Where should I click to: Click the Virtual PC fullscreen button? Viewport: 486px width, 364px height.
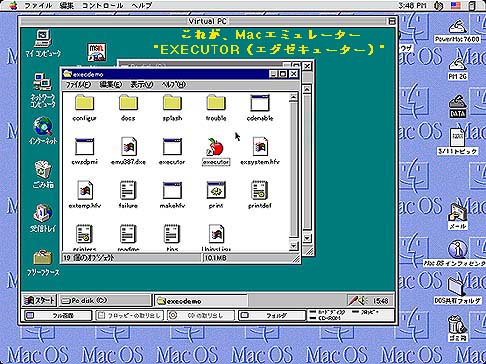click(58, 315)
